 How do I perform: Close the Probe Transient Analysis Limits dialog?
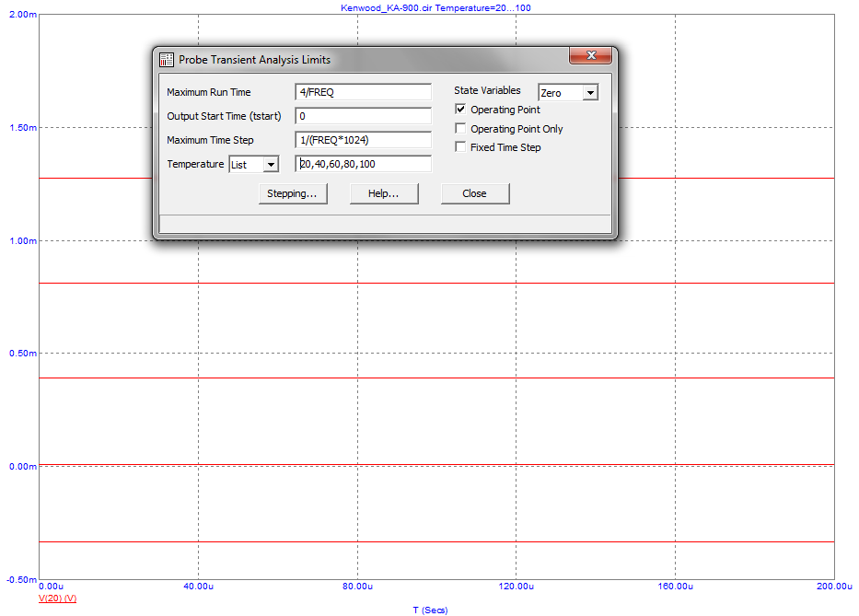(590, 55)
